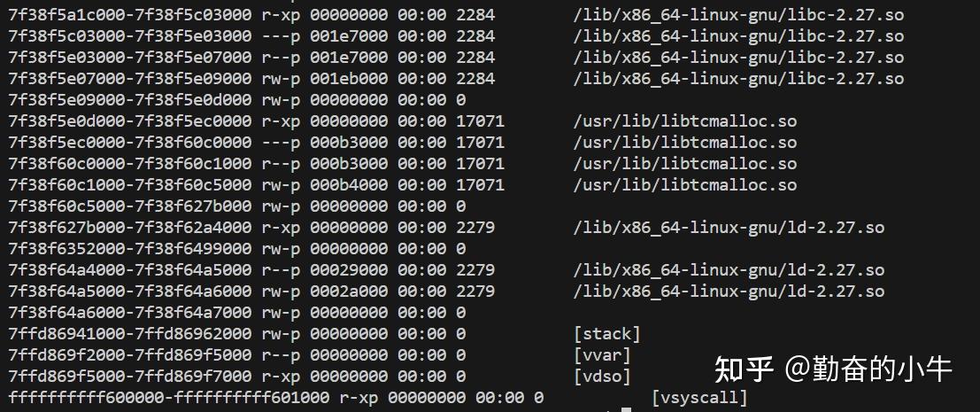Click the [vsyscall] mapping label

pyautogui.click(x=699, y=398)
